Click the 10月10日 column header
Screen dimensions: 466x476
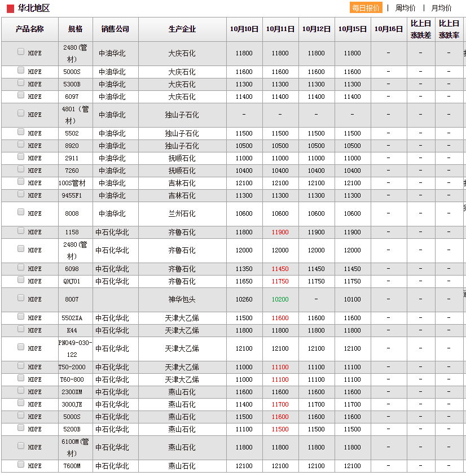click(244, 29)
